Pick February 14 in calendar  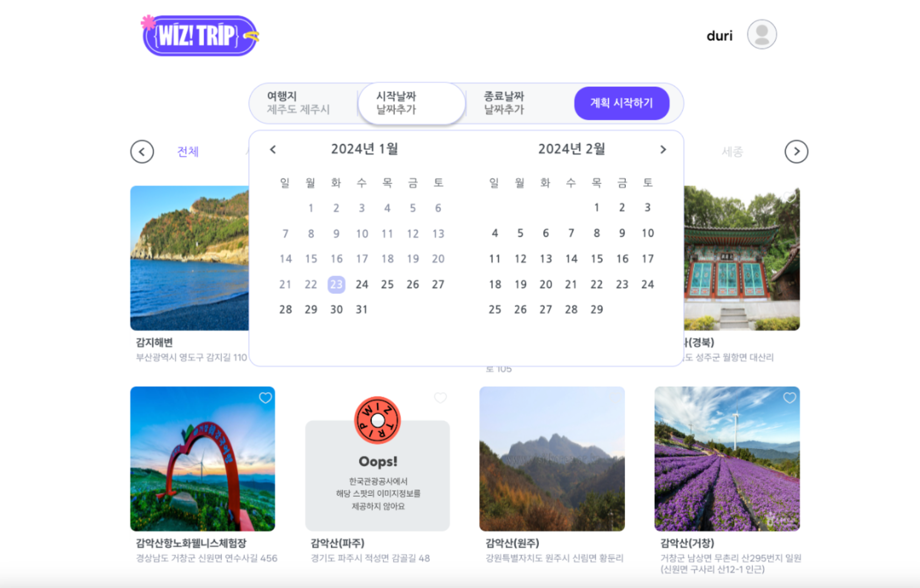tap(571, 259)
